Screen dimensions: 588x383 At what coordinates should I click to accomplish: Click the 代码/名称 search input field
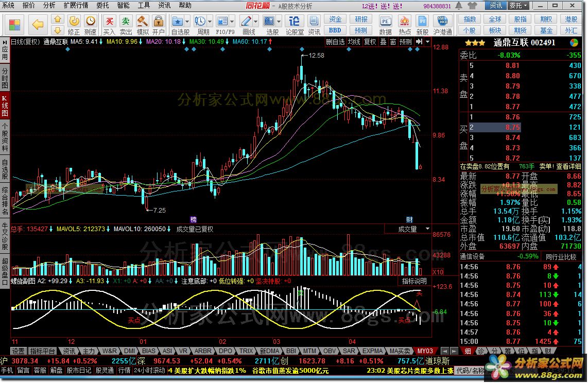pyautogui.click(x=471, y=371)
